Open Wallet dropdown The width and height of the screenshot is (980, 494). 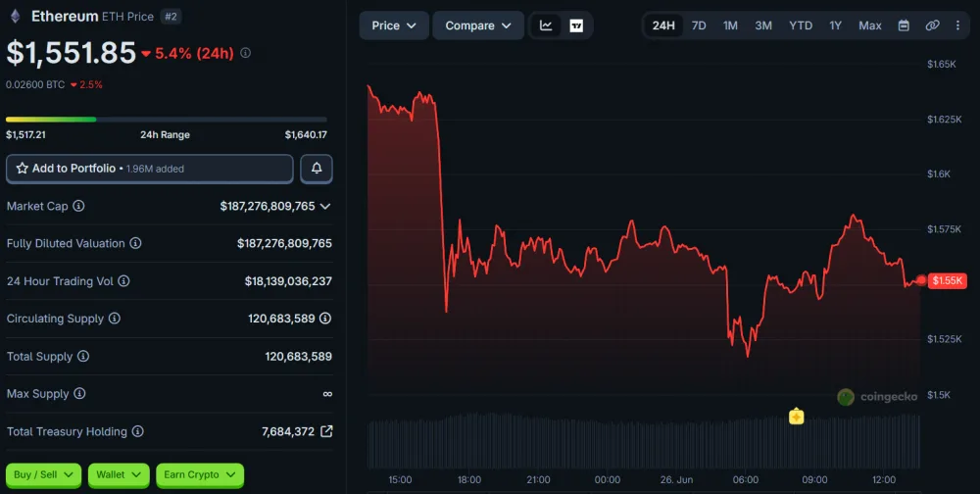[119, 474]
